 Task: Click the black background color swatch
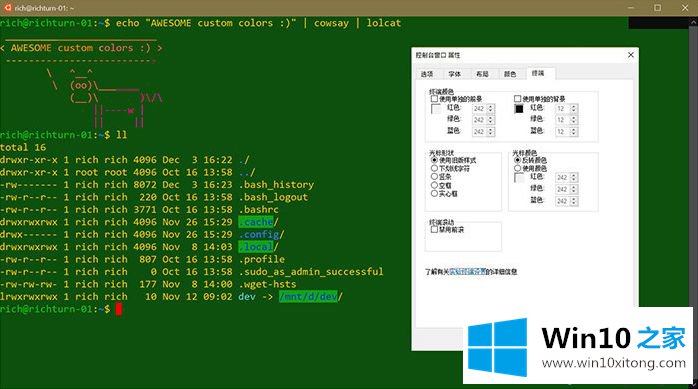(519, 109)
